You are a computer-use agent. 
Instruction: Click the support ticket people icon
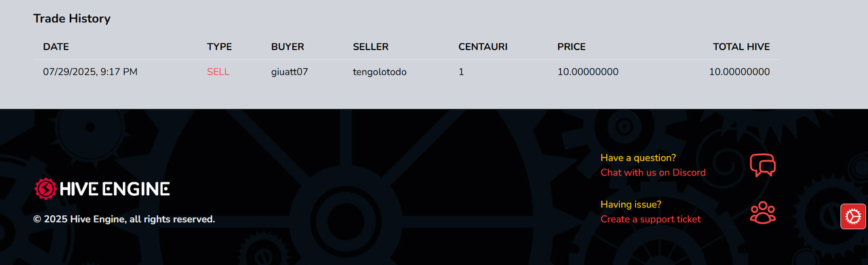click(x=762, y=213)
